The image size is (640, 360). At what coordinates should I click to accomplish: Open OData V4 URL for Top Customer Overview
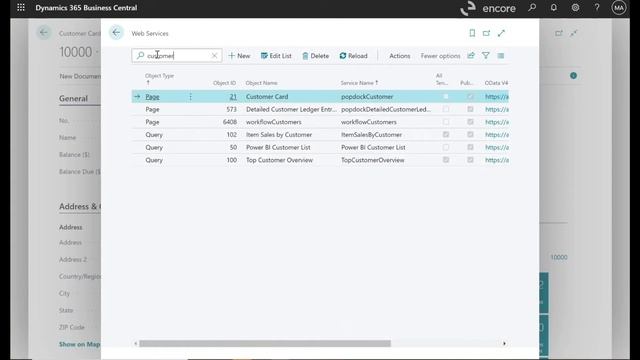coord(497,160)
